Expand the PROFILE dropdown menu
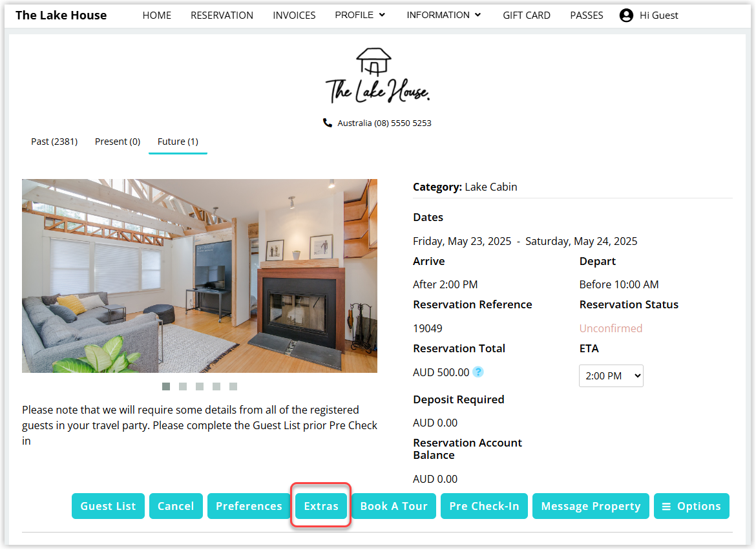The image size is (756, 550). point(360,15)
